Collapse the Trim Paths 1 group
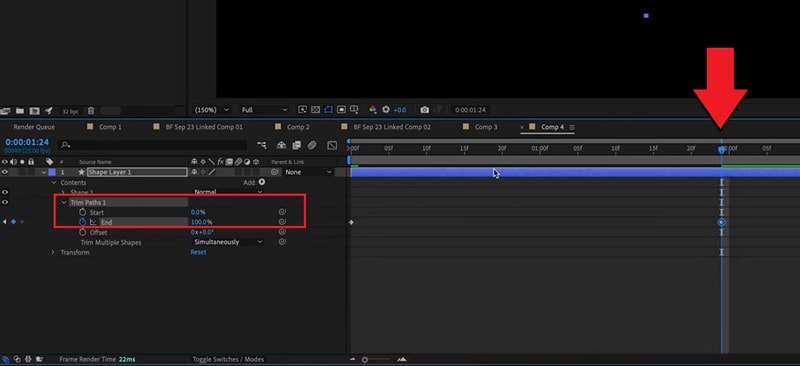The width and height of the screenshot is (800, 366). pyautogui.click(x=64, y=203)
